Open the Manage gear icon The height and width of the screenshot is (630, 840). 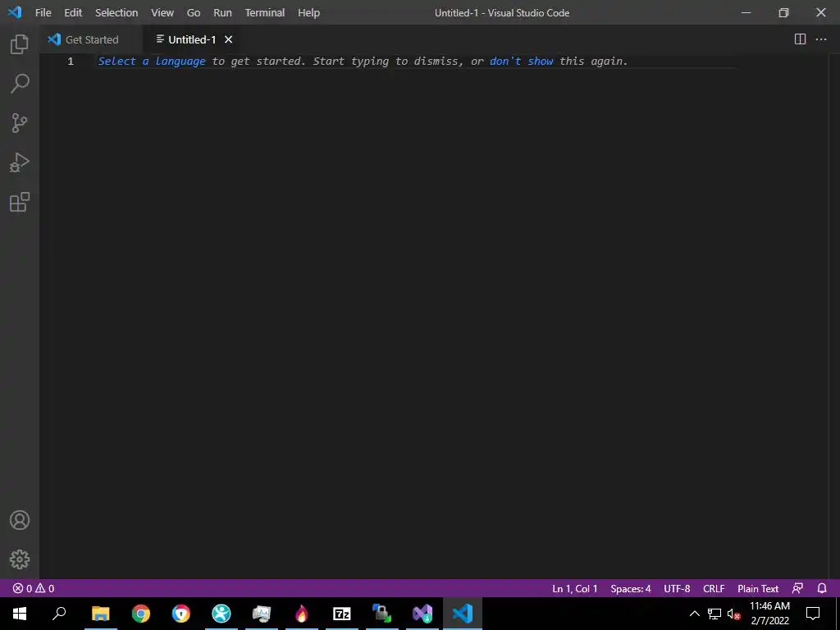(x=20, y=559)
